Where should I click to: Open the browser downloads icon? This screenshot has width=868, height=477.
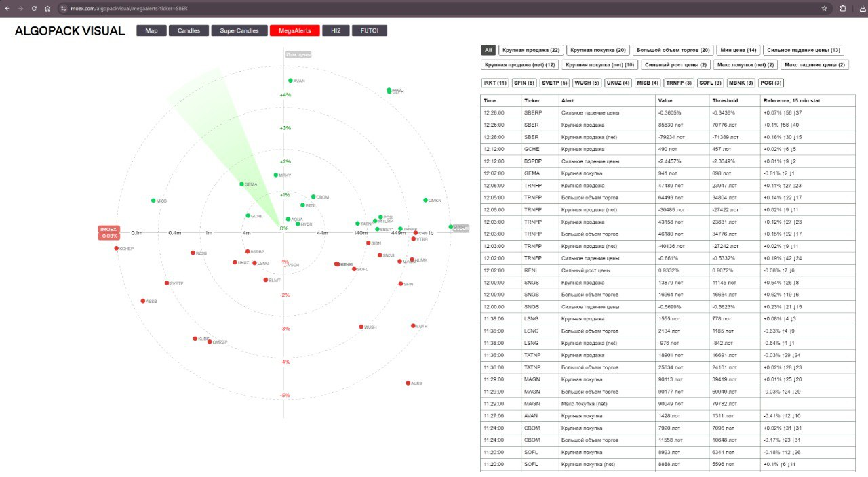[x=861, y=8]
